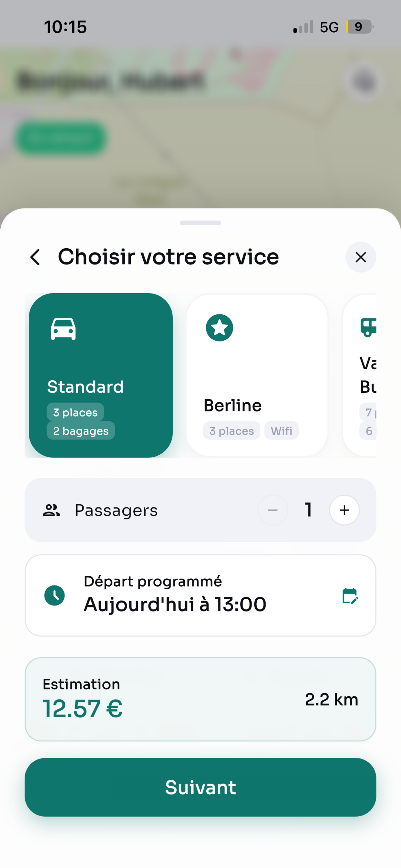The image size is (401, 868).
Task: Open the calendar edit icon
Action: pos(350,596)
